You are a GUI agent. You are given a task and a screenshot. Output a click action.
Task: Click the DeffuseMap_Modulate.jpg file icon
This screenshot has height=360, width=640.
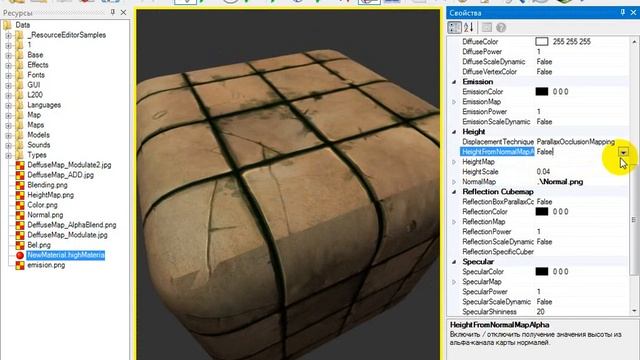[20, 235]
